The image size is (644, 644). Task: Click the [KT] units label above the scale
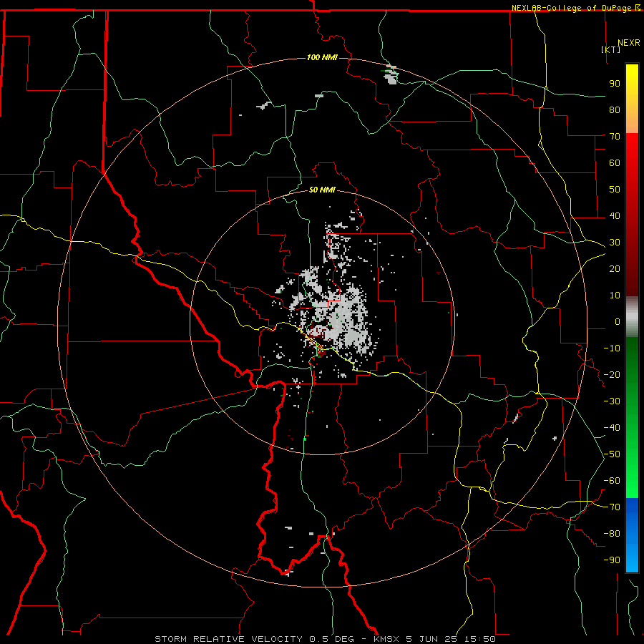pyautogui.click(x=611, y=49)
